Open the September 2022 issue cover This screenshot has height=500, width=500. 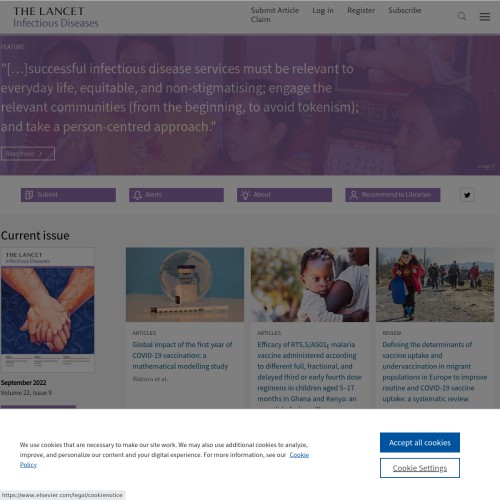(47, 310)
